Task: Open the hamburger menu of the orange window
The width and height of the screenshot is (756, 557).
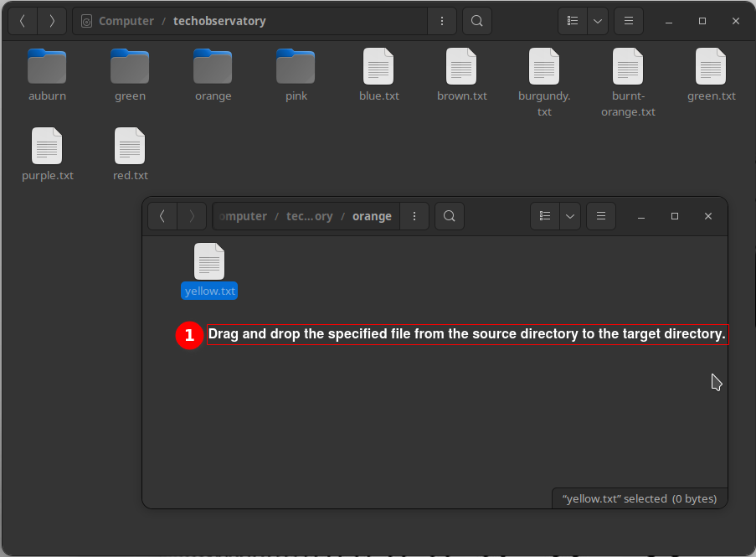Action: [x=600, y=216]
